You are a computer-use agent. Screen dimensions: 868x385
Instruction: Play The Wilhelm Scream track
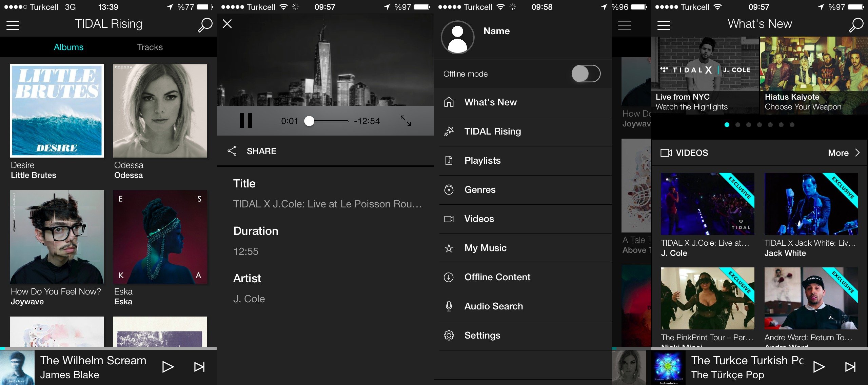(x=168, y=367)
